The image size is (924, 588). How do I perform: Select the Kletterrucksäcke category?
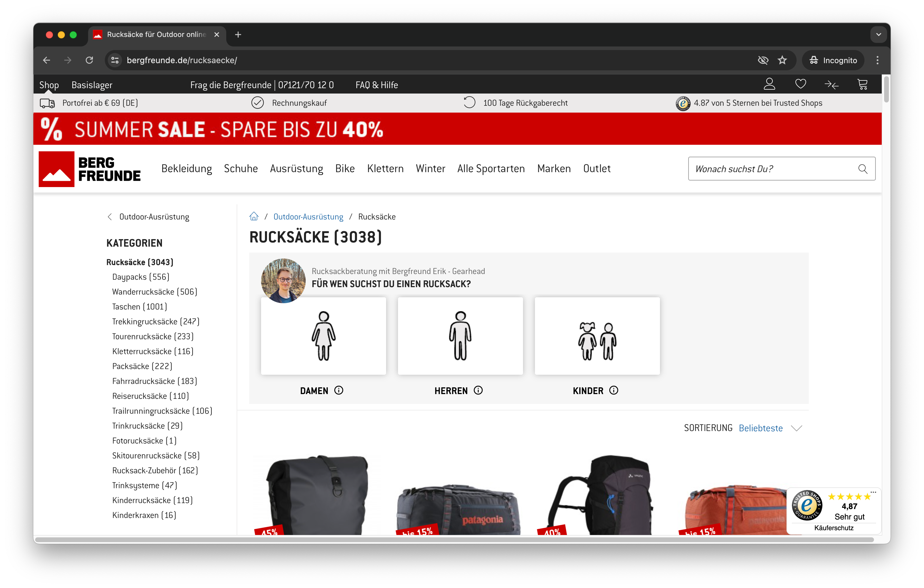click(153, 351)
